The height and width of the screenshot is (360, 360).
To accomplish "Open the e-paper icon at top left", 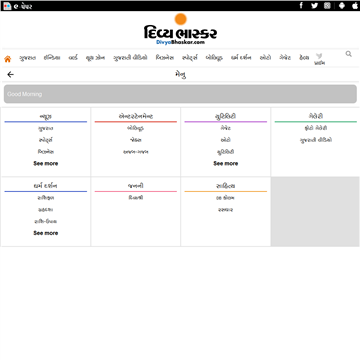I will pos(7,6).
